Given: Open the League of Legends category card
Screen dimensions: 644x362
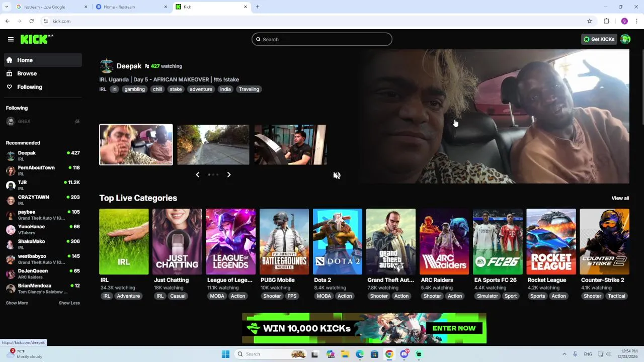Looking at the screenshot, I should pyautogui.click(x=230, y=242).
